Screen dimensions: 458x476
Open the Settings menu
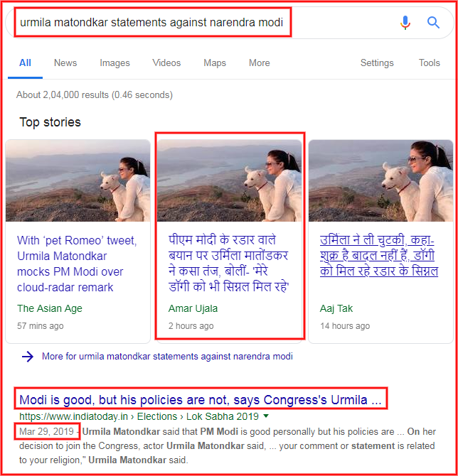(377, 63)
